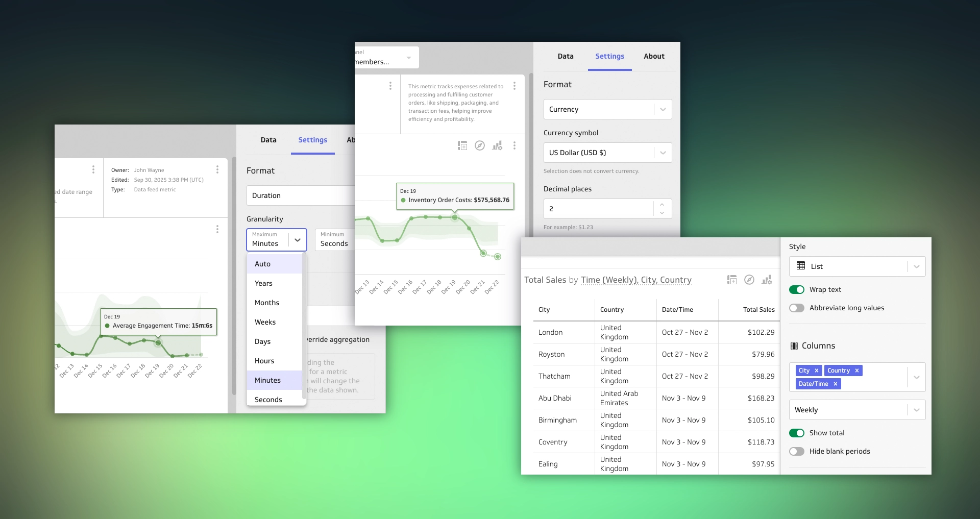Click the table icon next to Total Sales title

coord(732,280)
